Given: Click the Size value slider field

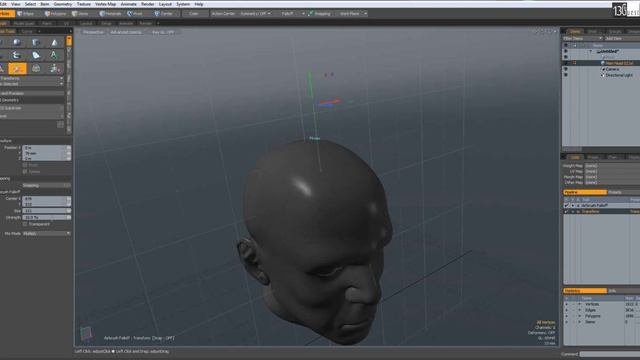Looking at the screenshot, I should 47,211.
